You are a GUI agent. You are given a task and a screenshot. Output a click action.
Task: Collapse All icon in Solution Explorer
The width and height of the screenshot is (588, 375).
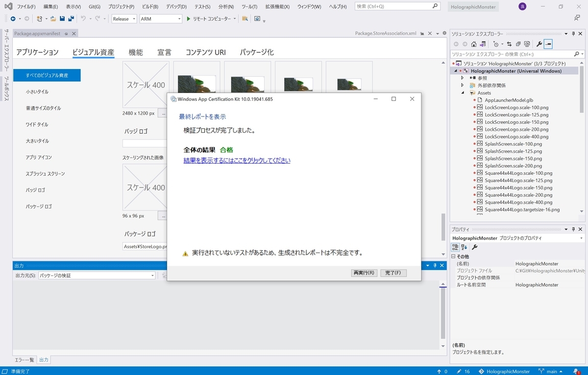[518, 44]
